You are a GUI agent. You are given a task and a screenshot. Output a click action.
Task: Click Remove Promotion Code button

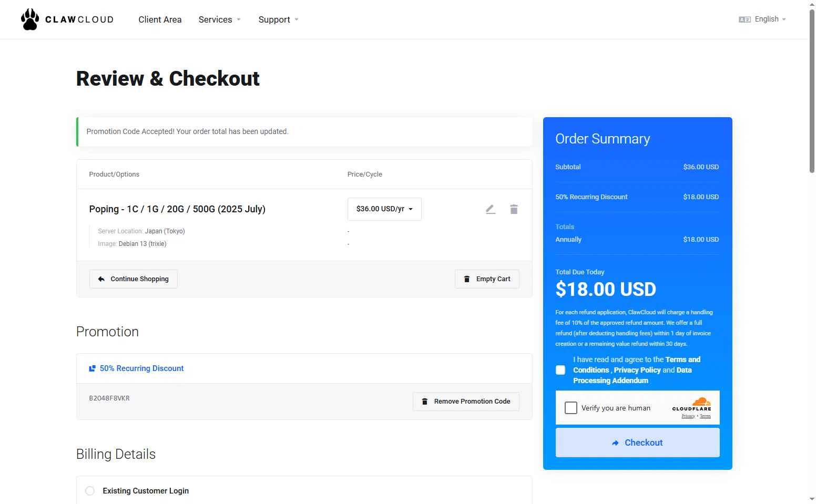tap(466, 402)
